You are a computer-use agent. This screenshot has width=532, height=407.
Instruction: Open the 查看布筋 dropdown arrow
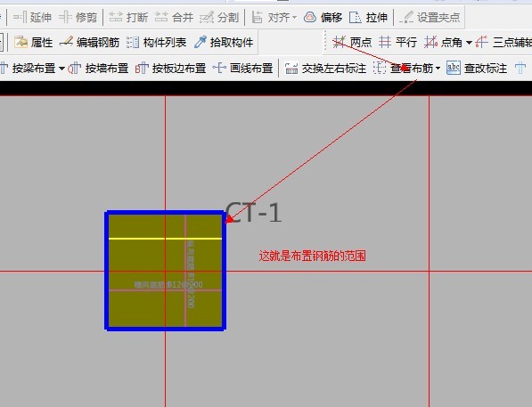tap(438, 69)
